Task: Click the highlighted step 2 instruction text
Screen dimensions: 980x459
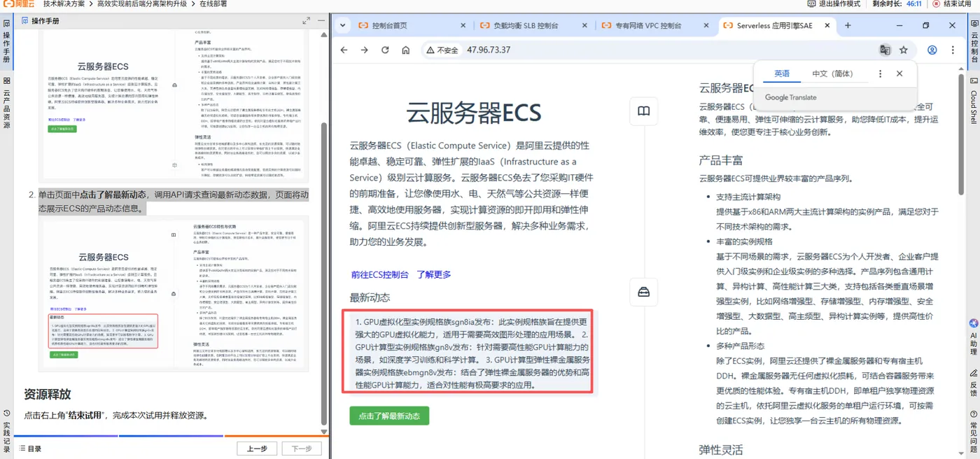Action: (x=174, y=202)
